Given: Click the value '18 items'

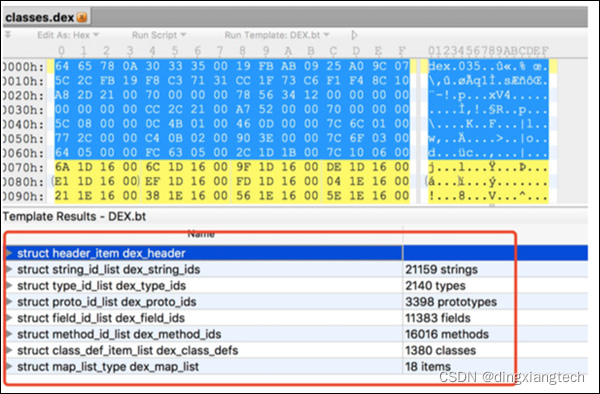Looking at the screenshot, I should point(428,366).
